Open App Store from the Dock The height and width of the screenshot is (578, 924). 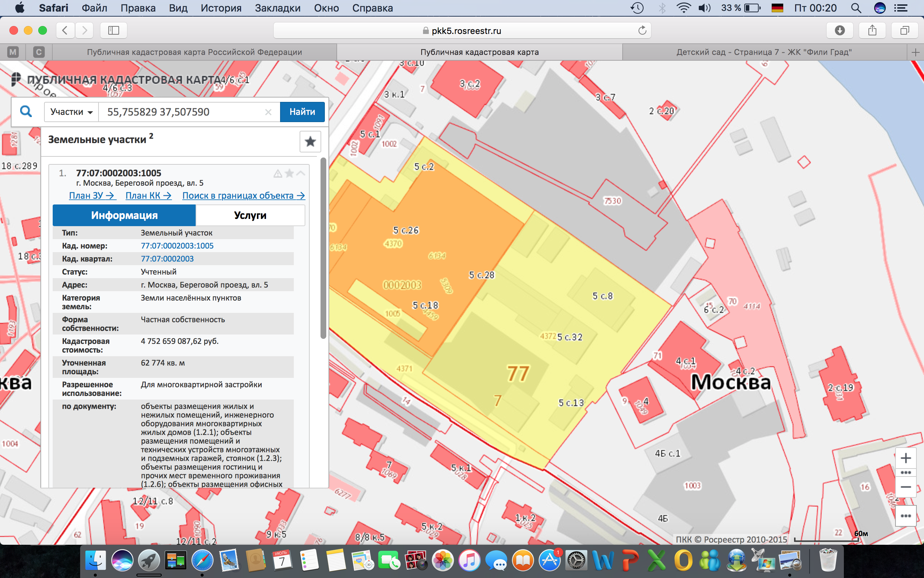(550, 561)
